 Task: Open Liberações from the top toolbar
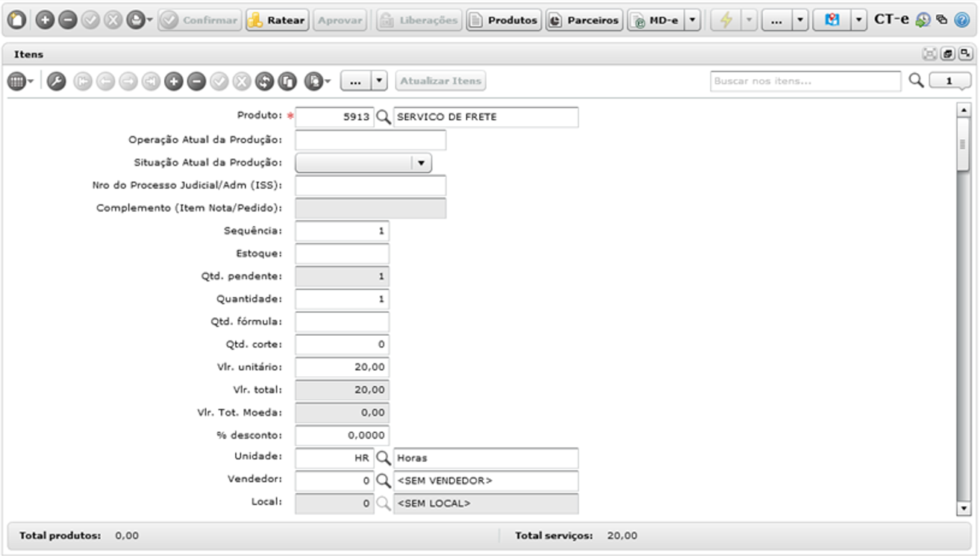[x=419, y=20]
